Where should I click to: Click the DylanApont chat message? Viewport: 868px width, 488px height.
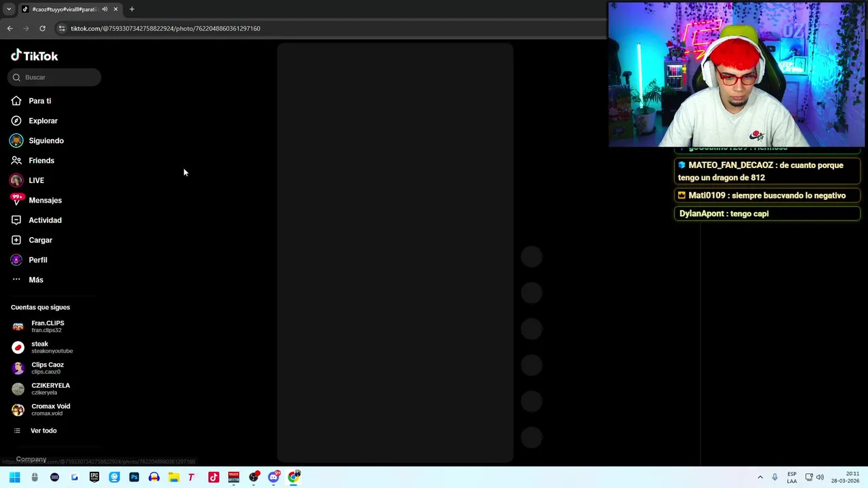pos(767,213)
